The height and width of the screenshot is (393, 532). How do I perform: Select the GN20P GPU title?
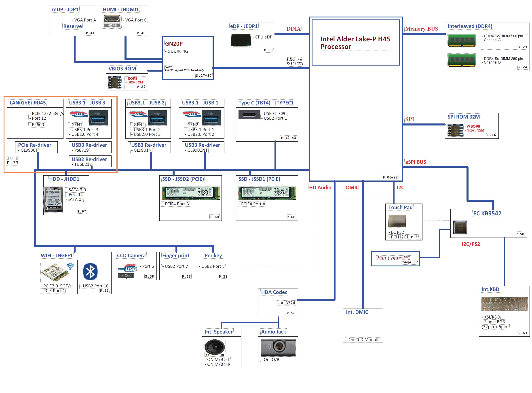pos(174,44)
